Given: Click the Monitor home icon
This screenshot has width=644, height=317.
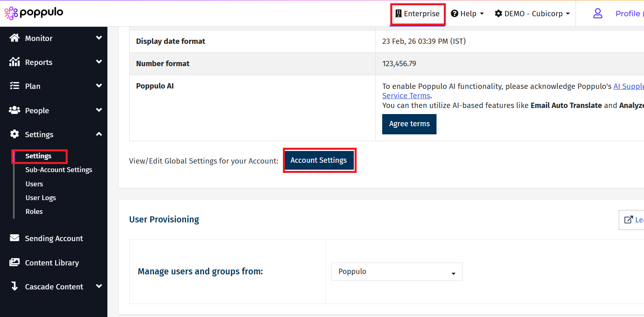Looking at the screenshot, I should pyautogui.click(x=15, y=38).
